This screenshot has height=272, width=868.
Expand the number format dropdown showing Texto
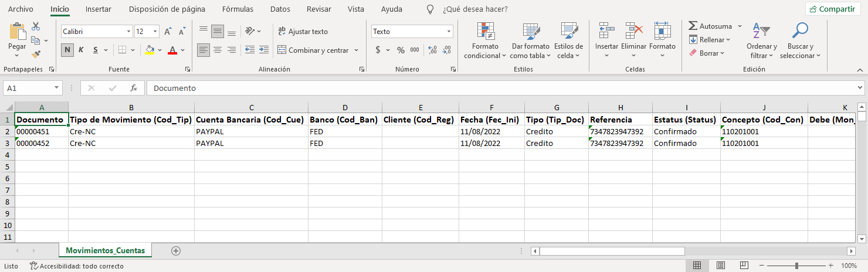pyautogui.click(x=449, y=32)
